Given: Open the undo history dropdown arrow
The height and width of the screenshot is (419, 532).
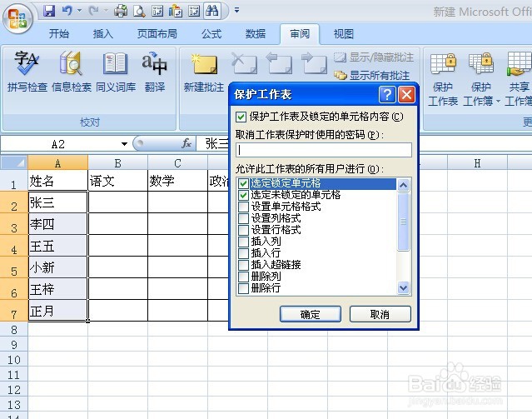Looking at the screenshot, I should point(79,11).
